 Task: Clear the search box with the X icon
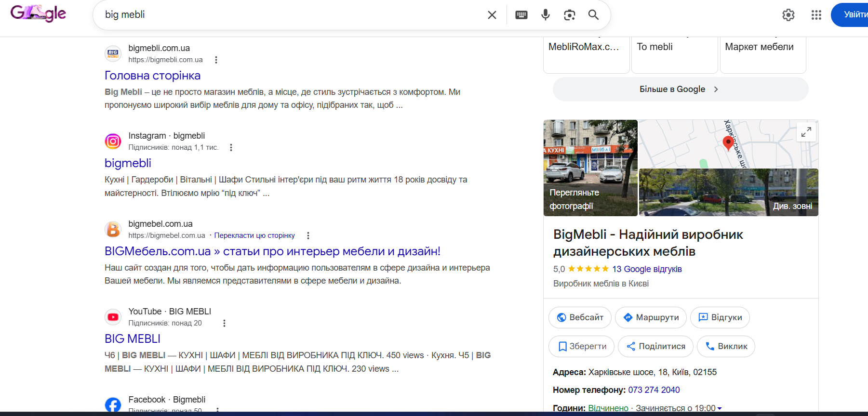coord(492,15)
